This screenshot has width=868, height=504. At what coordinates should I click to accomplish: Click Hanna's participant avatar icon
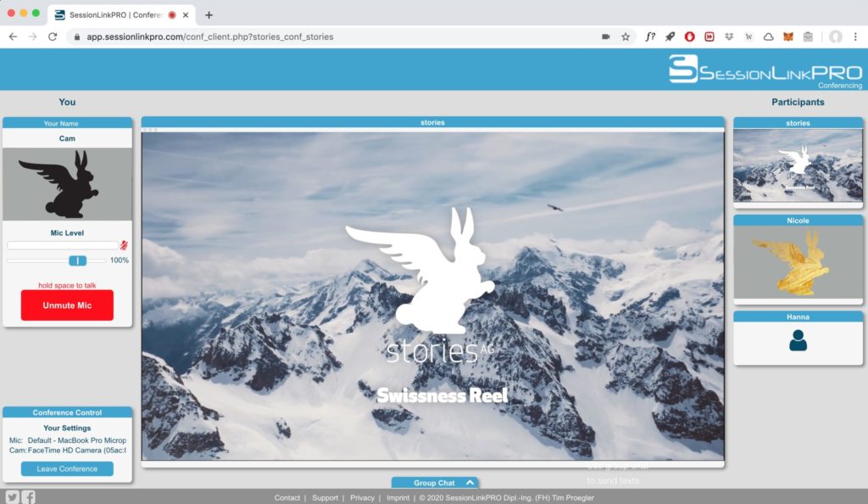798,341
